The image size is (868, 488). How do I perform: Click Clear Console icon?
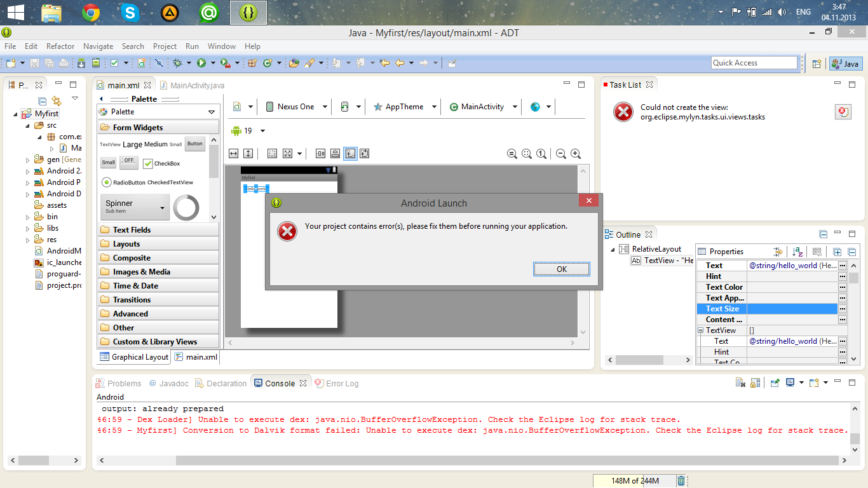[x=740, y=383]
